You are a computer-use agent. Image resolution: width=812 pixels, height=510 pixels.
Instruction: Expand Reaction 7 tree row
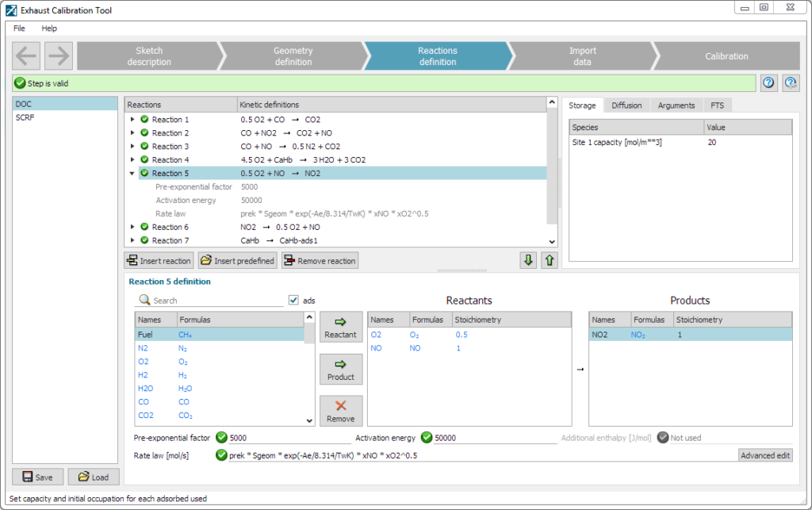132,240
